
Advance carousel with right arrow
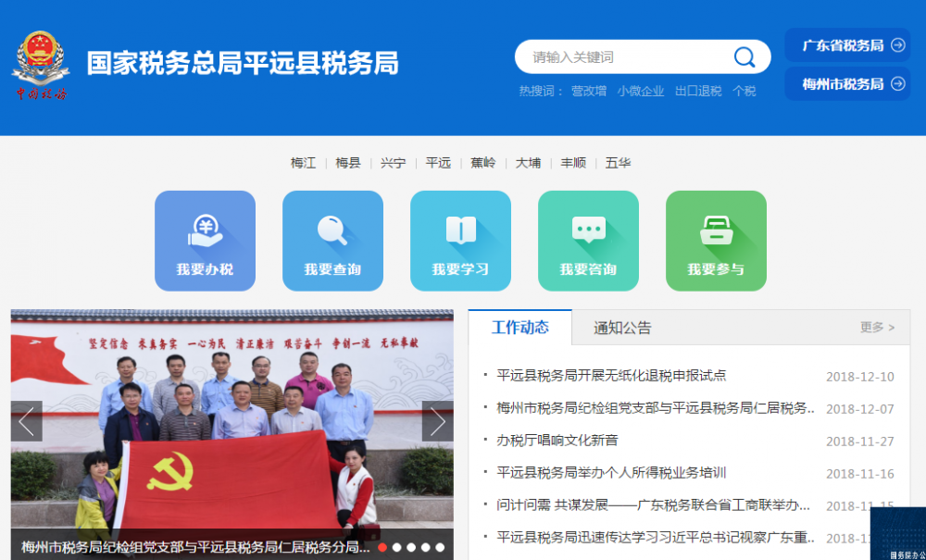click(437, 421)
